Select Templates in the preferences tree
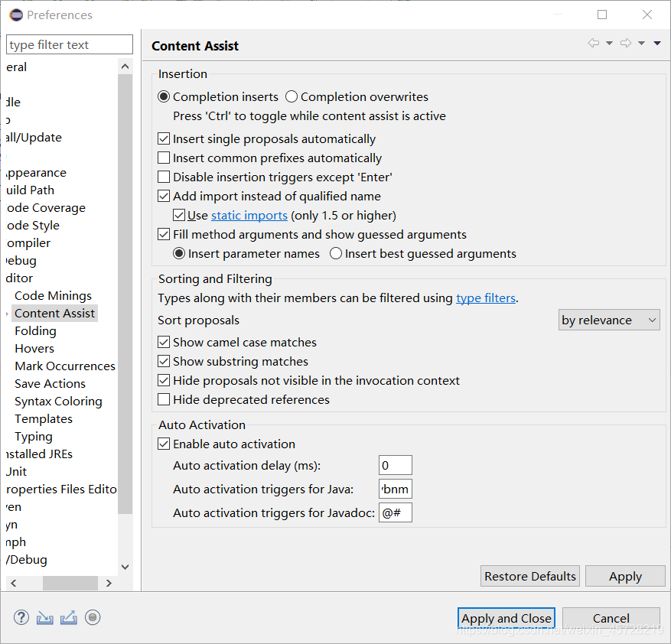The height and width of the screenshot is (644, 671). pos(44,419)
